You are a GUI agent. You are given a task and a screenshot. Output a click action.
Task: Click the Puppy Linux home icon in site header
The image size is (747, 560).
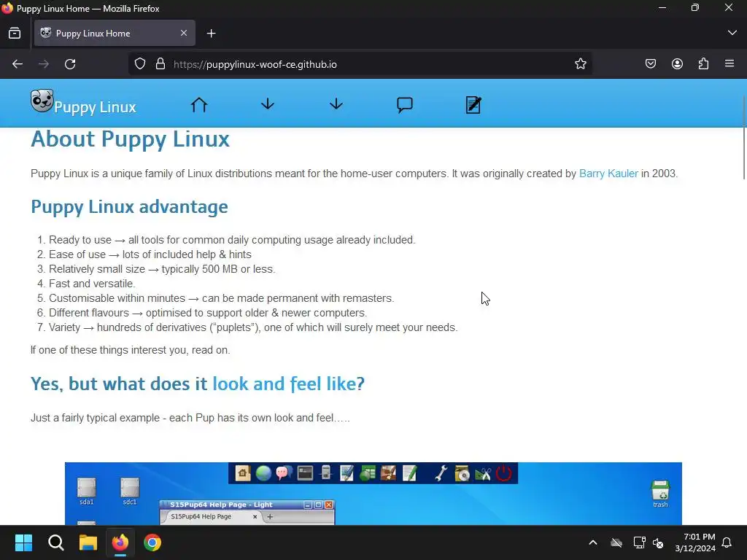pyautogui.click(x=199, y=105)
